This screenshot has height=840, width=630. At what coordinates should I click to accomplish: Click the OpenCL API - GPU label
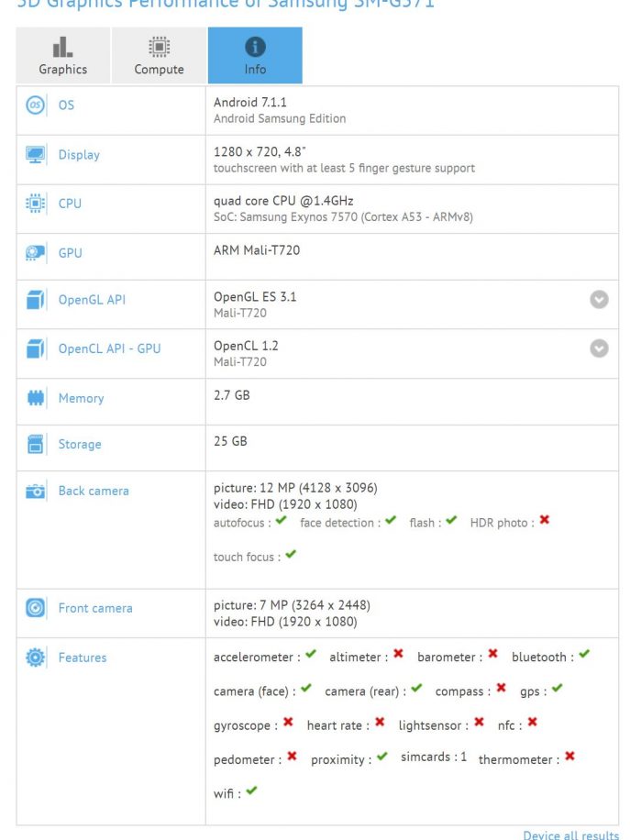[x=109, y=348]
